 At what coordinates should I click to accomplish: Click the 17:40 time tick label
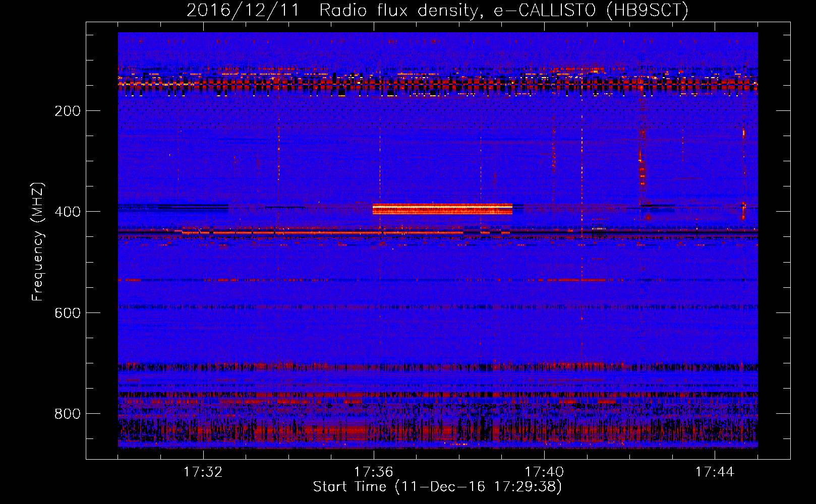[x=544, y=472]
